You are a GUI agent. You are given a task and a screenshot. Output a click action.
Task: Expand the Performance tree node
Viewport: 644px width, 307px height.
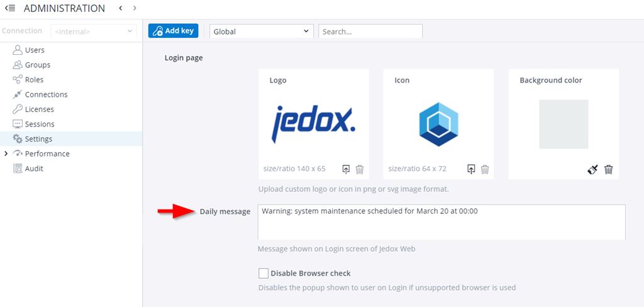6,153
